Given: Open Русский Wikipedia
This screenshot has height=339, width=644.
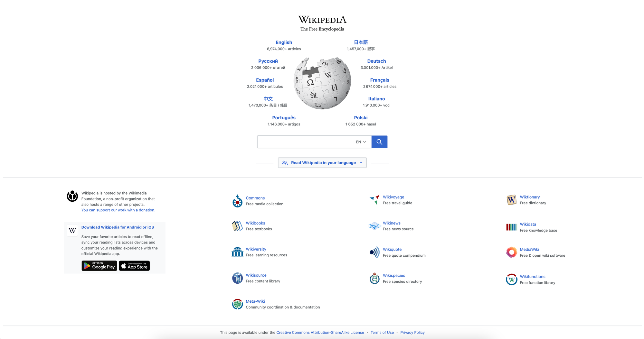Looking at the screenshot, I should pos(268,61).
